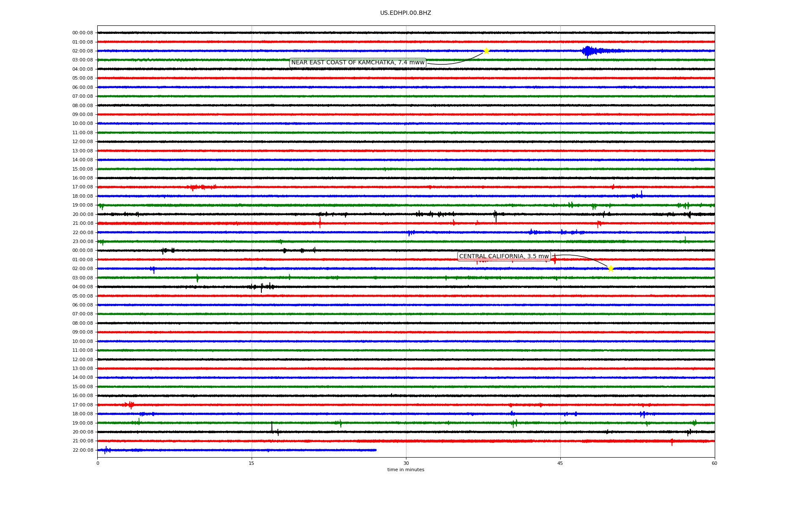This screenshot has height=508, width=812.
Task: Click the first 02:00:08 time label
Action: [82, 51]
